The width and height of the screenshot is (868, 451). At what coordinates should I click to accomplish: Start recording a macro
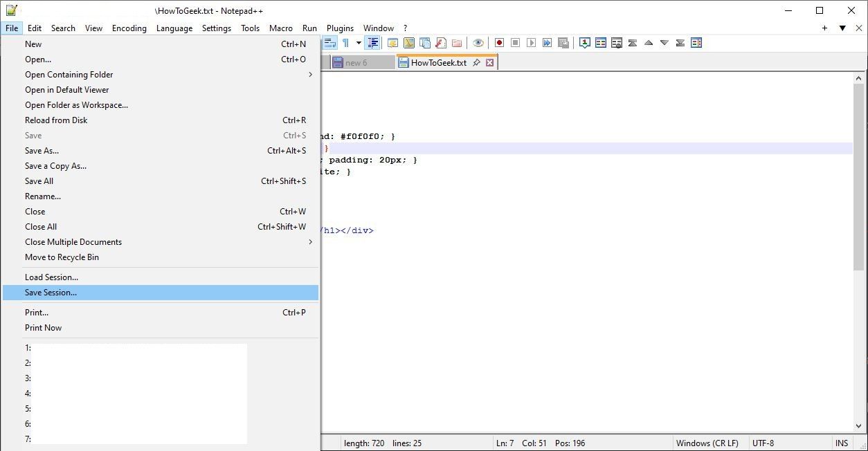pyautogui.click(x=499, y=42)
